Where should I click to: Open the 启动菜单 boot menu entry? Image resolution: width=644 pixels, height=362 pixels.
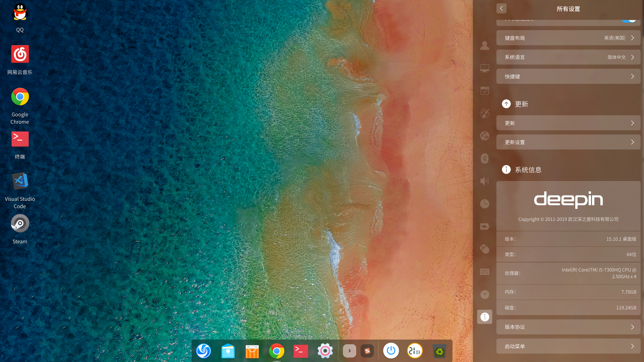(568, 346)
